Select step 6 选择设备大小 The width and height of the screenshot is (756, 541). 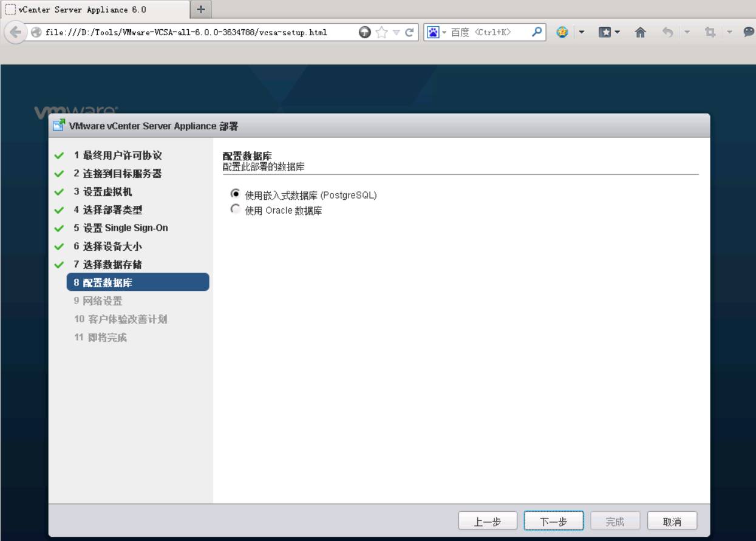point(108,247)
